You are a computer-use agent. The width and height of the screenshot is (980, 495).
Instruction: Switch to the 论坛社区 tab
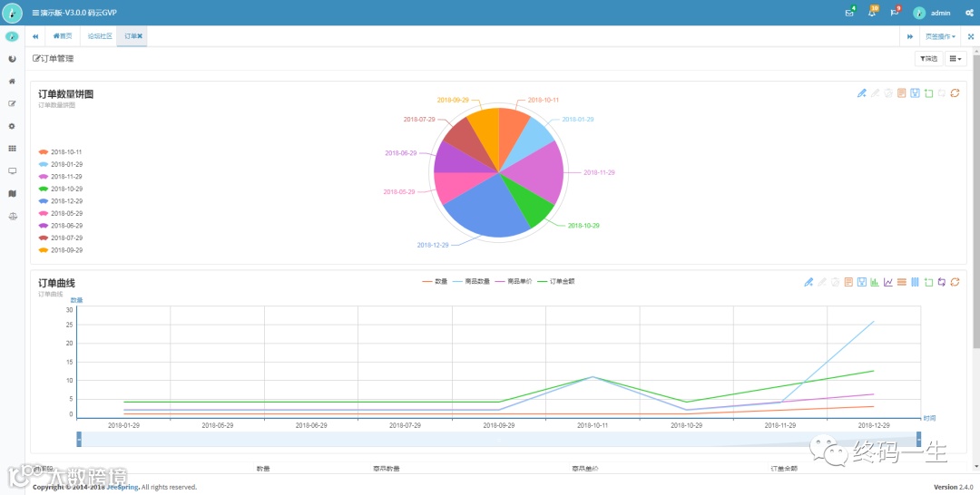(100, 36)
